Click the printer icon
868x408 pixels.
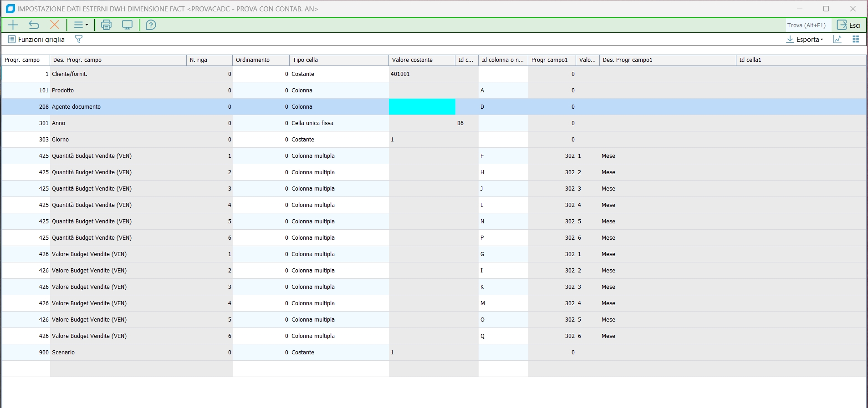pyautogui.click(x=106, y=25)
